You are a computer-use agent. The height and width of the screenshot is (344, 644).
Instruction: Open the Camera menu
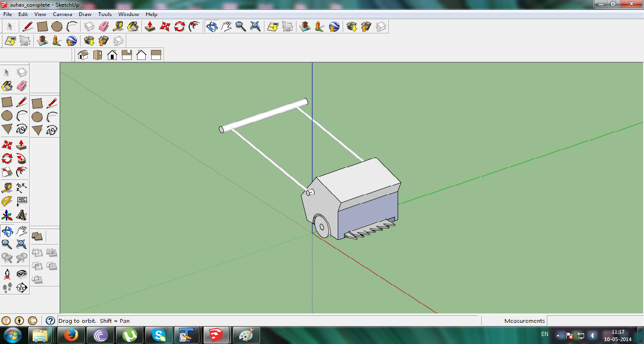coord(62,14)
